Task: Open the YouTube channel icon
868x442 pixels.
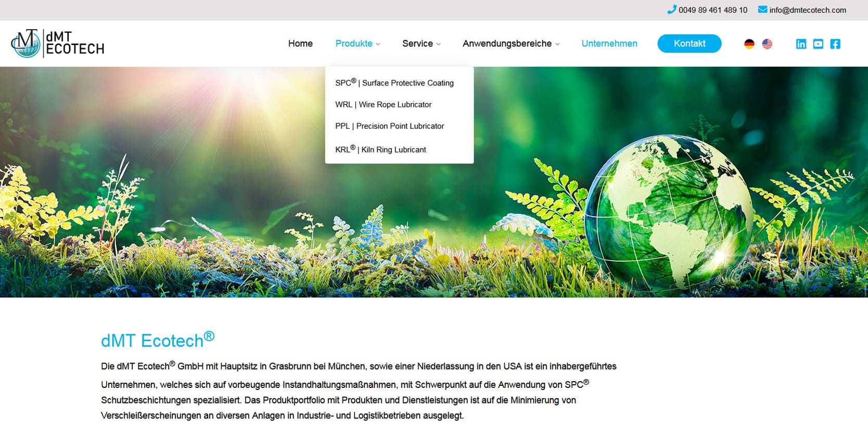Action: (818, 44)
